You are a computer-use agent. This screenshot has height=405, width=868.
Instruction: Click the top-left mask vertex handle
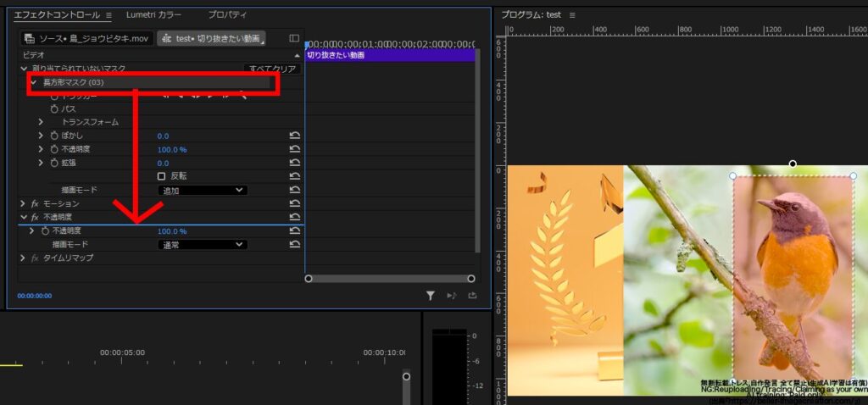click(733, 176)
